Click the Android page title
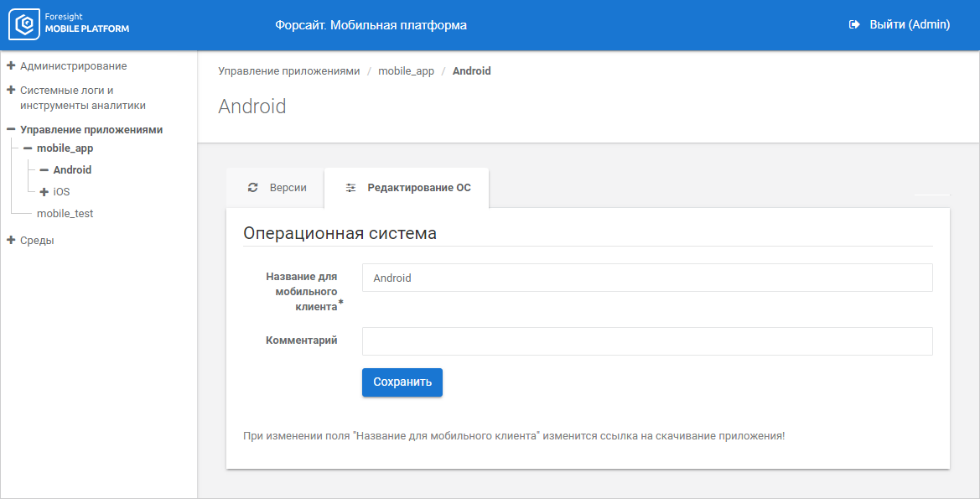 pos(251,107)
